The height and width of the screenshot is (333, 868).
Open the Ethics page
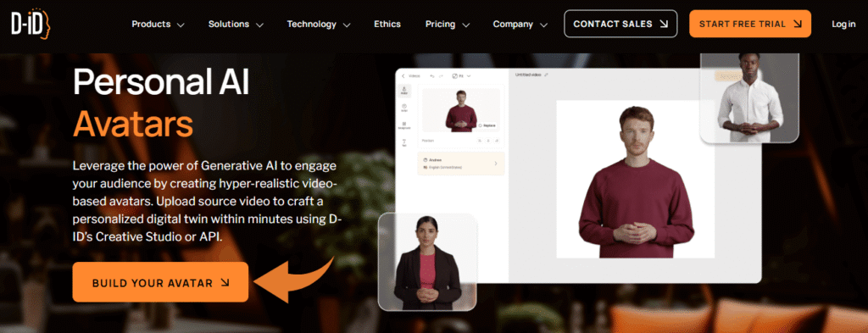[387, 25]
